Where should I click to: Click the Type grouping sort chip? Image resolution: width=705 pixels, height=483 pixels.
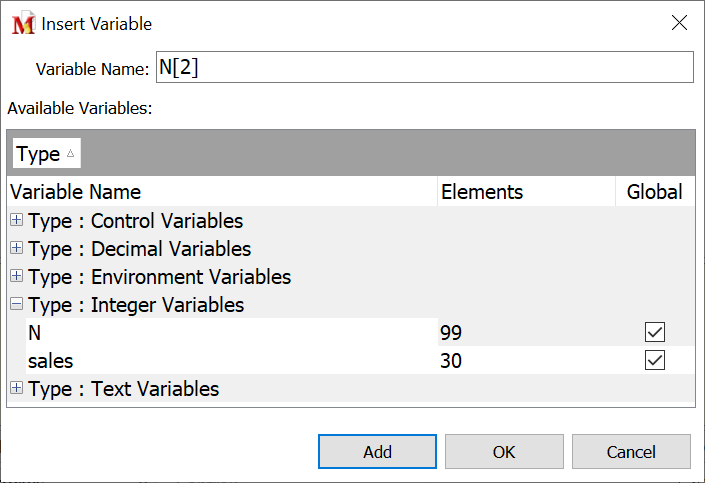46,154
